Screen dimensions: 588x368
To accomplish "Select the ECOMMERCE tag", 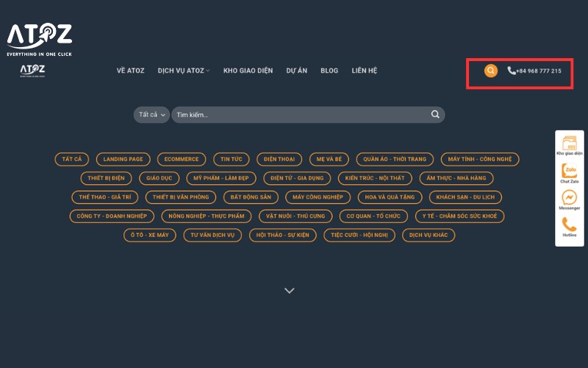I will [182, 159].
